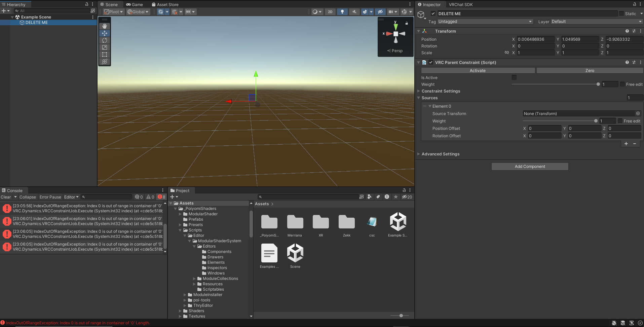Screen dimensions: 644x327
Task: Click Add Component button
Action: click(x=530, y=167)
